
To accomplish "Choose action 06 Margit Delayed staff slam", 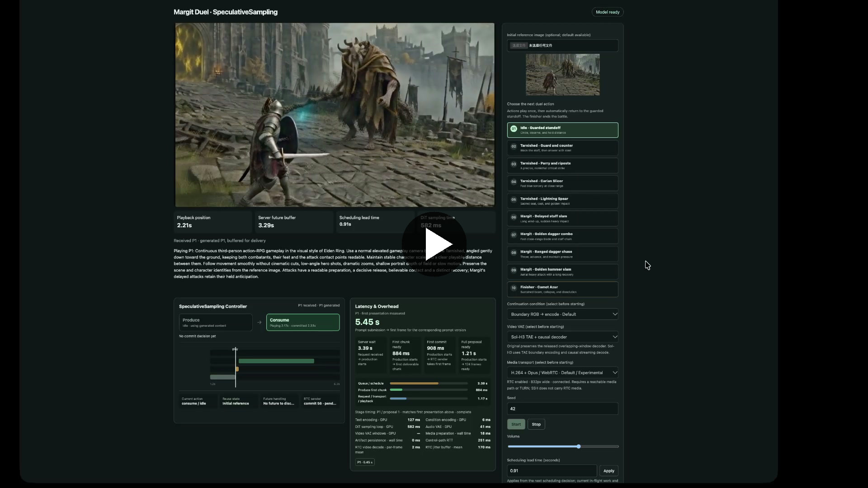I will (562, 218).
